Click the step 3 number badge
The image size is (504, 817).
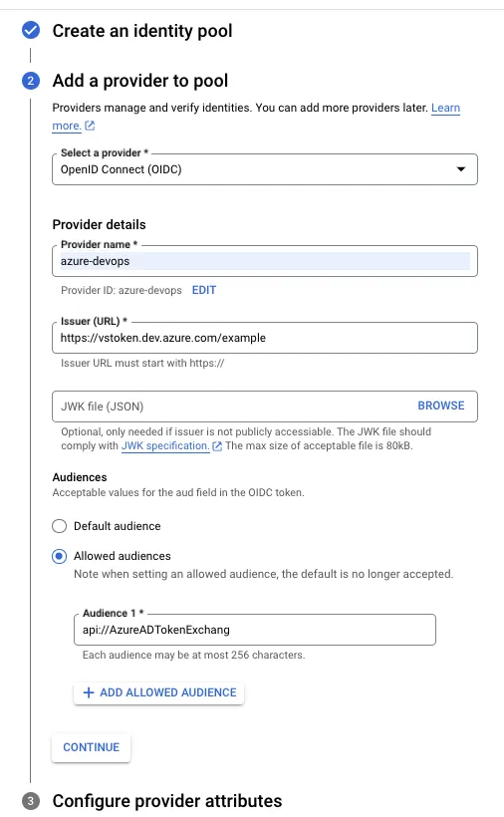coord(31,801)
